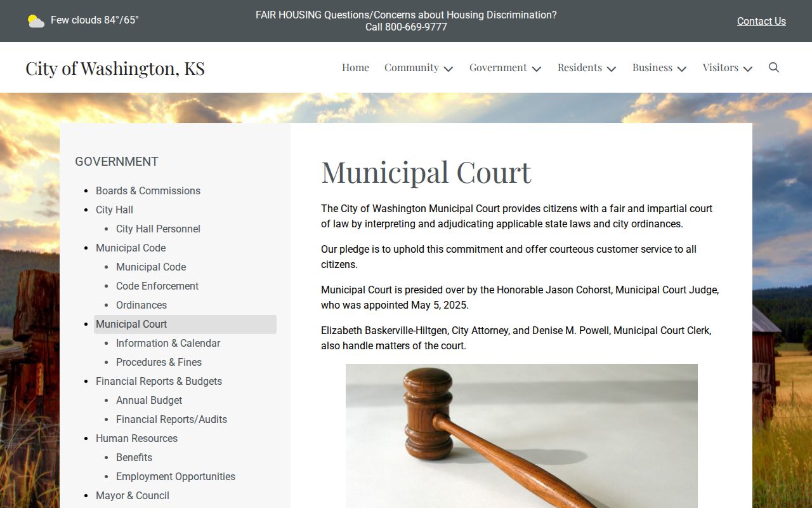
Task: Click the City of Washington, KS title
Action: tap(115, 68)
